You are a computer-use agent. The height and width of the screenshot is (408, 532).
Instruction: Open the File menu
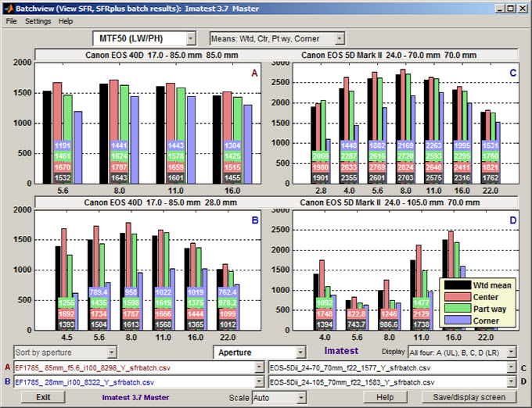click(11, 21)
